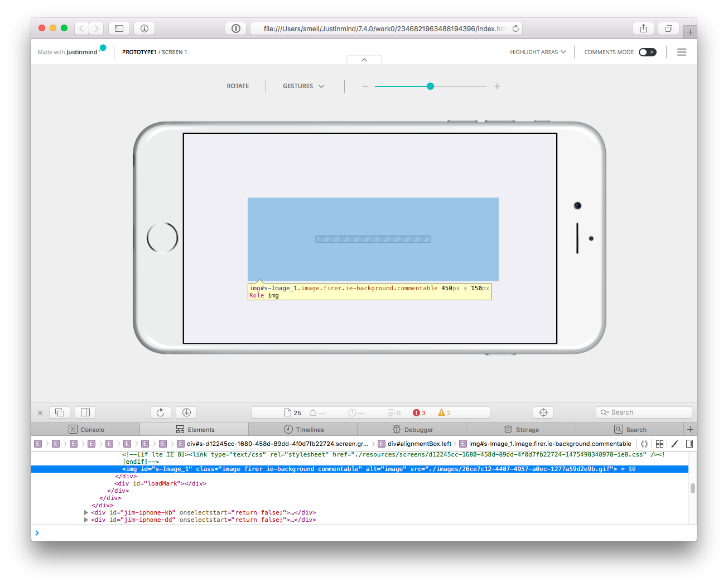This screenshot has width=728, height=586.
Task: Click the minus icon to zoom out
Action: click(x=365, y=86)
